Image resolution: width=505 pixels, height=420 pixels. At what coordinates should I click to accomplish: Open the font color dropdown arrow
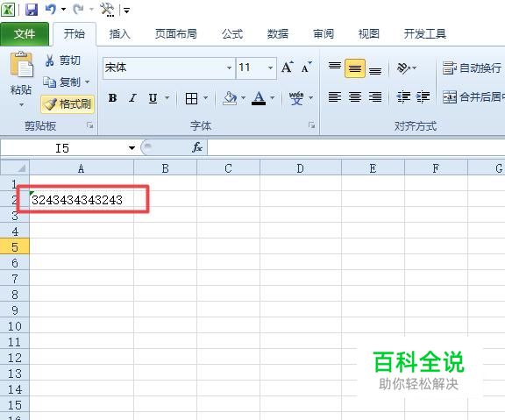coord(273,97)
